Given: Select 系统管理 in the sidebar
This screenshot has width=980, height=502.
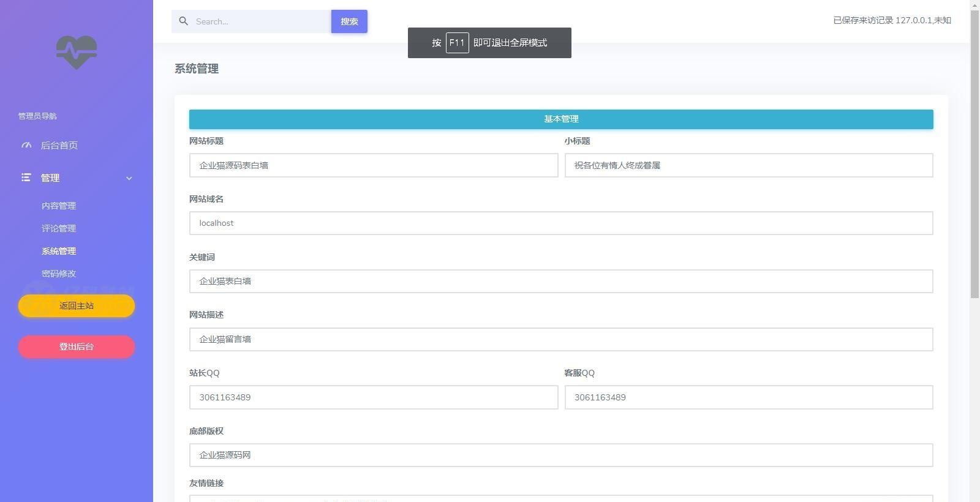Looking at the screenshot, I should pyautogui.click(x=59, y=251).
